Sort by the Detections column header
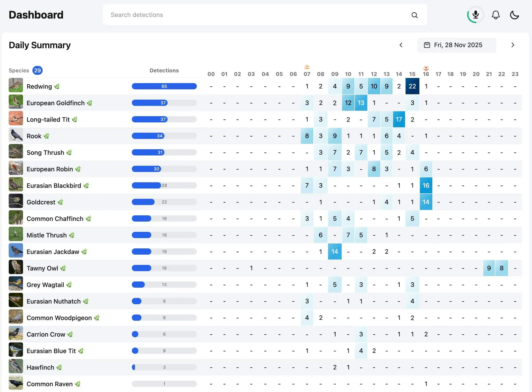The width and height of the screenshot is (532, 392). 164,70
